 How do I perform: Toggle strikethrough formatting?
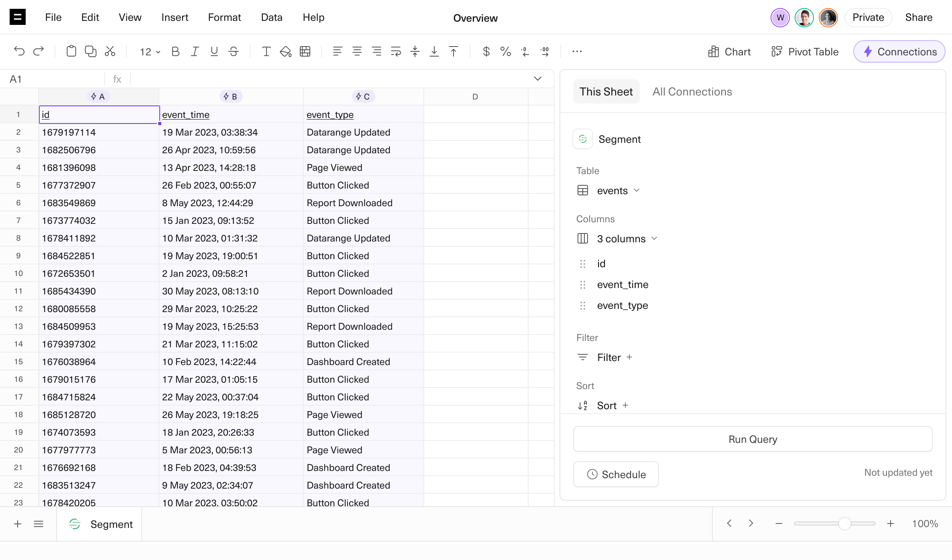tap(234, 51)
